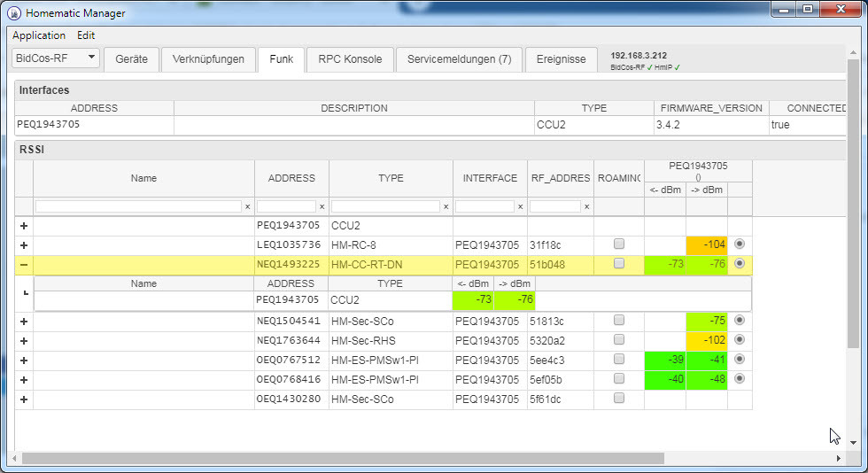Select the Funk tab
868x473 pixels.
[x=282, y=59]
